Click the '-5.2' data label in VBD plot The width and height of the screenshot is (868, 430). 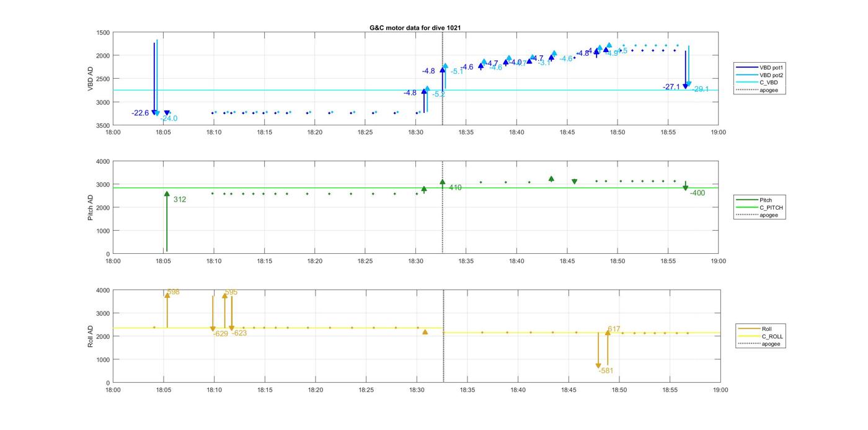pos(438,94)
